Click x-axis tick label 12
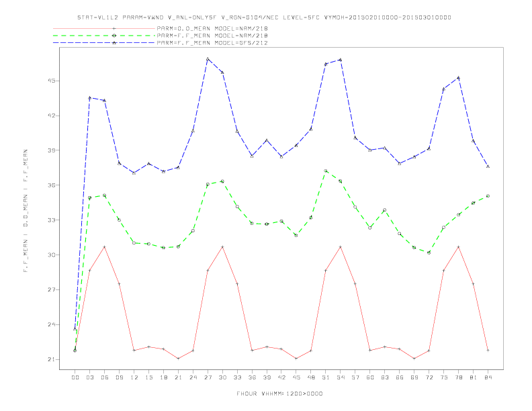Viewport: 532px width, 411px height. (134, 377)
